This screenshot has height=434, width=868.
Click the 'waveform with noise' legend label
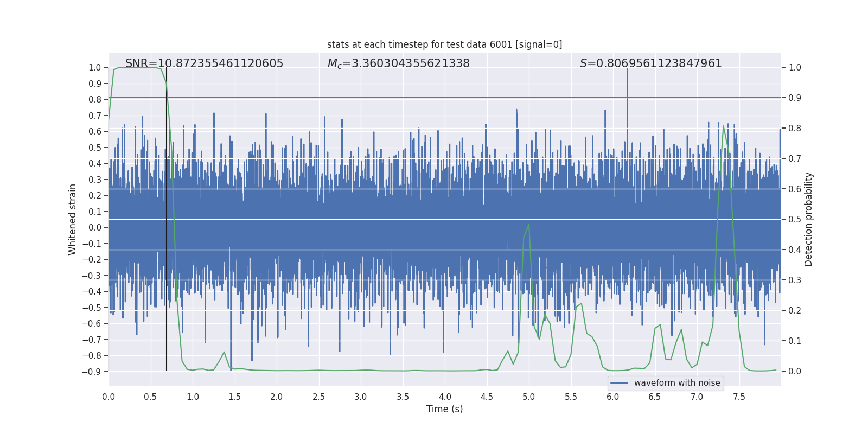coord(676,383)
